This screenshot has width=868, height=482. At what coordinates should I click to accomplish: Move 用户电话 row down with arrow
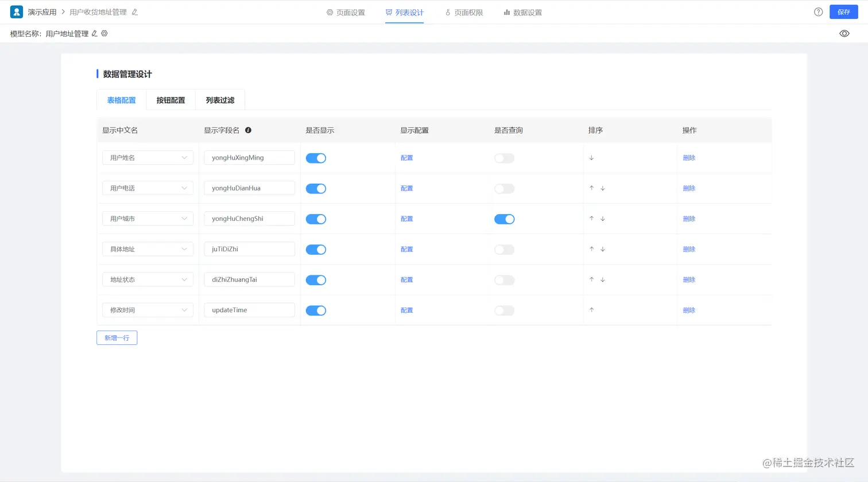[603, 188]
